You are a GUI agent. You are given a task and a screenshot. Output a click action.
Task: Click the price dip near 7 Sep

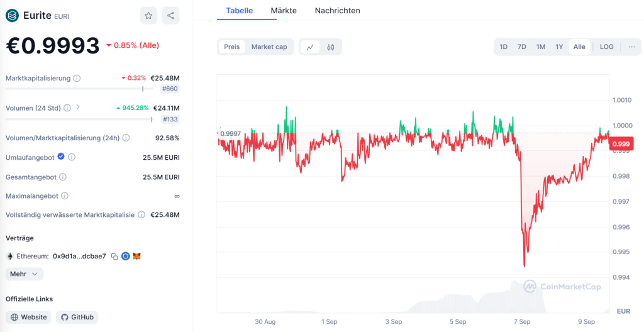pos(525,266)
